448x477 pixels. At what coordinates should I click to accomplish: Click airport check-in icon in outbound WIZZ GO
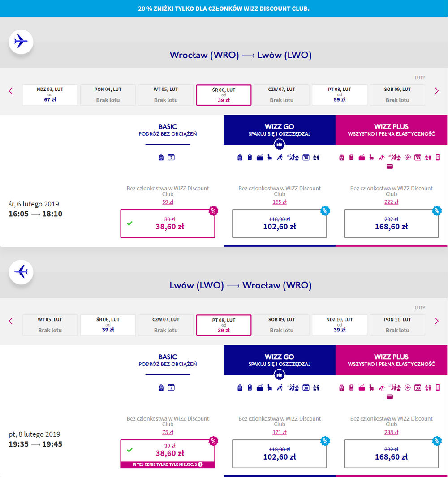293,157
